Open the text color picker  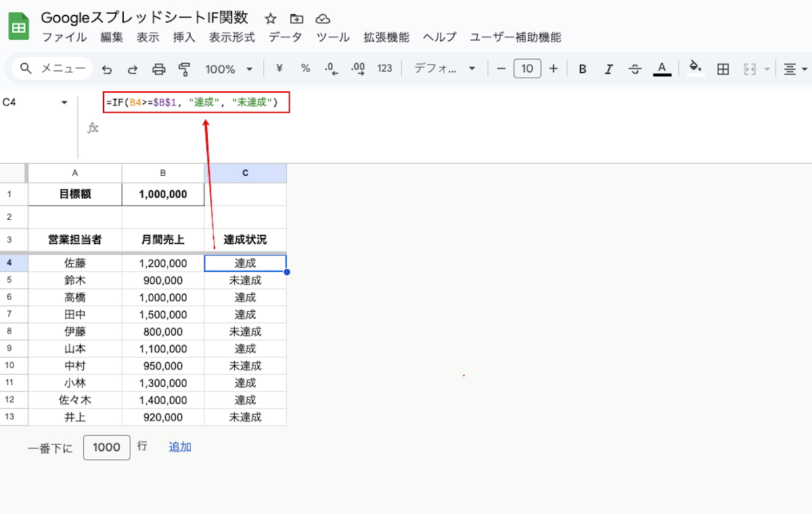click(x=662, y=69)
